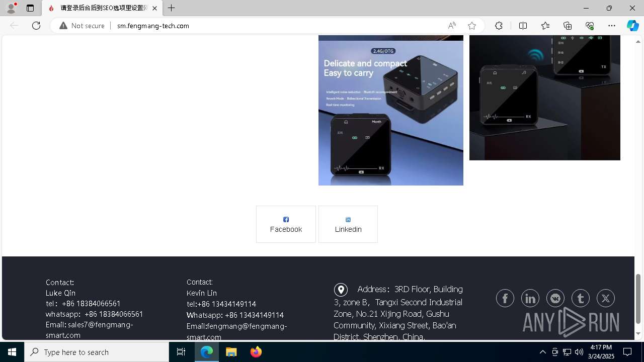Open File Explorer from taskbar
The height and width of the screenshot is (362, 644).
tap(231, 352)
